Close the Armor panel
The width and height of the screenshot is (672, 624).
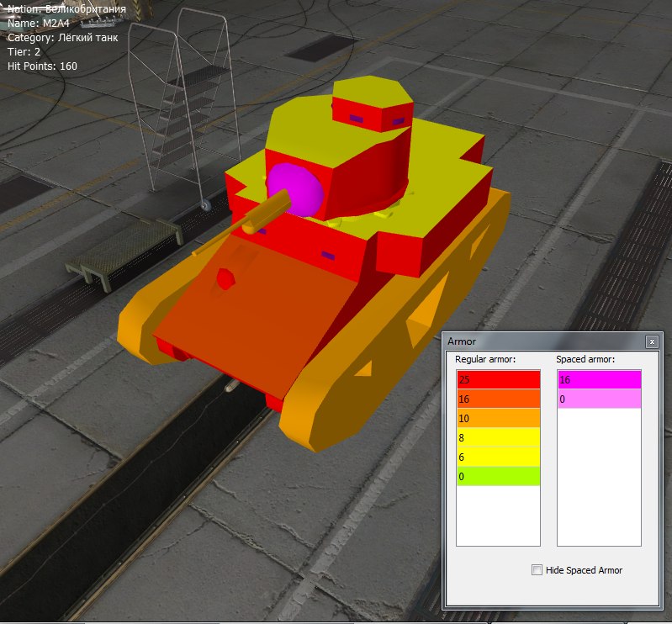652,341
